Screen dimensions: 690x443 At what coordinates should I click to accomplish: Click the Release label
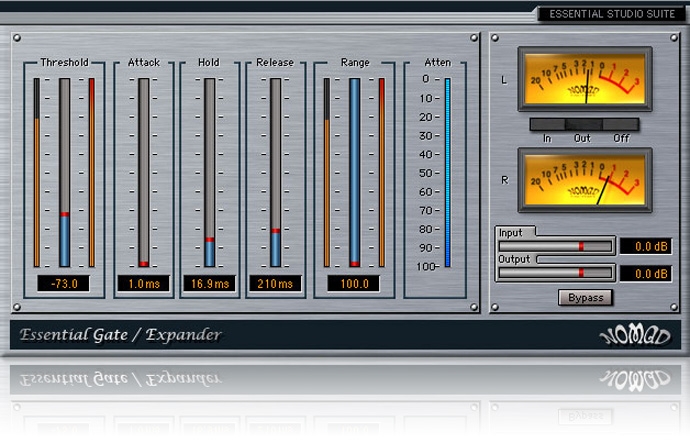coord(275,62)
